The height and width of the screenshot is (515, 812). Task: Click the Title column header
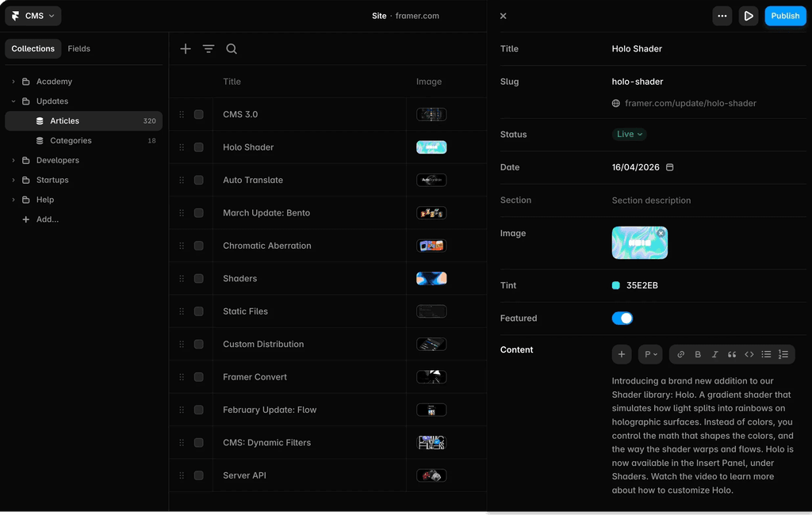point(232,82)
